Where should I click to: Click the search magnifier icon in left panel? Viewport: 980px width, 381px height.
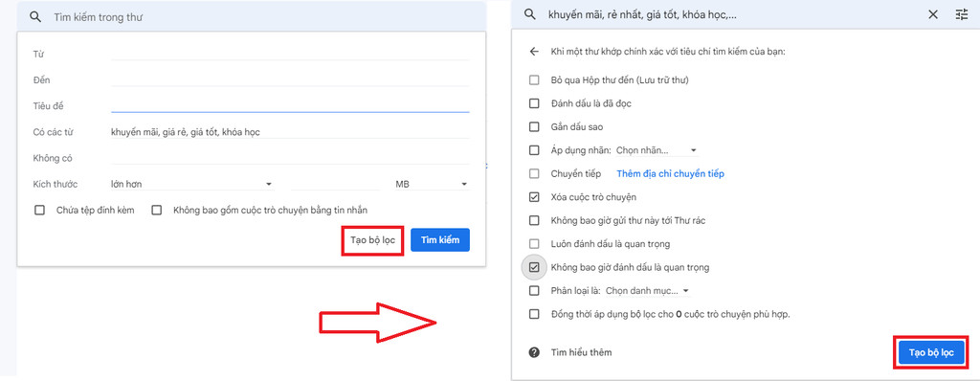[x=35, y=17]
